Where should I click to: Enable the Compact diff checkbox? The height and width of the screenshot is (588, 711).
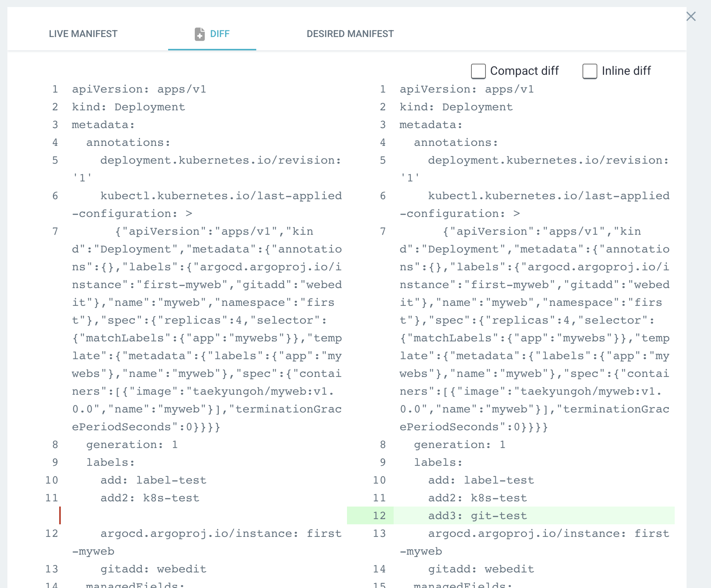(478, 71)
